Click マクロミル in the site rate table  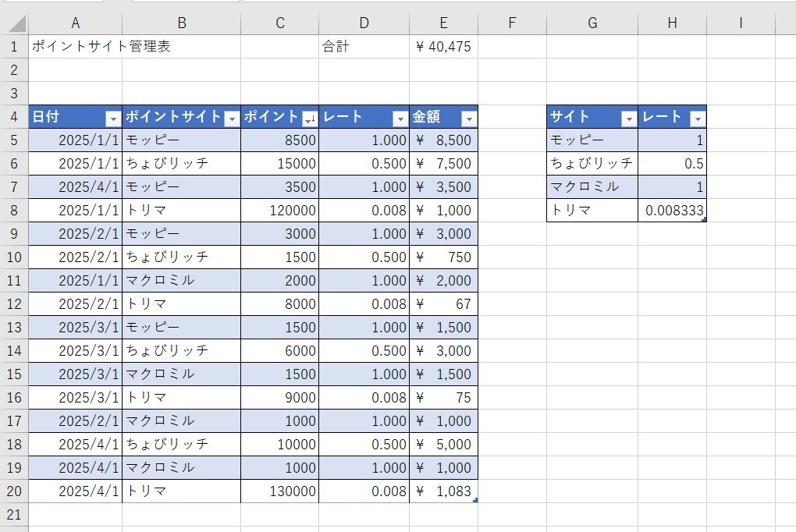pyautogui.click(x=592, y=186)
